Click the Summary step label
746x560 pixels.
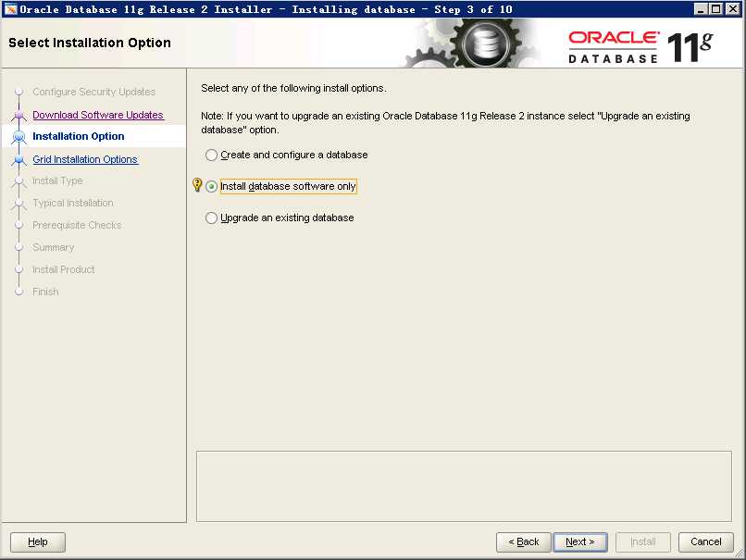click(x=54, y=247)
